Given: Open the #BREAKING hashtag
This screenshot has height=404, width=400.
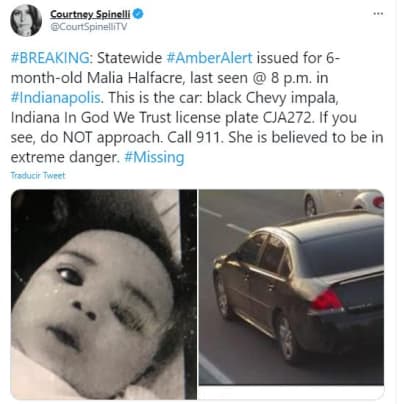Looking at the screenshot, I should (50, 58).
